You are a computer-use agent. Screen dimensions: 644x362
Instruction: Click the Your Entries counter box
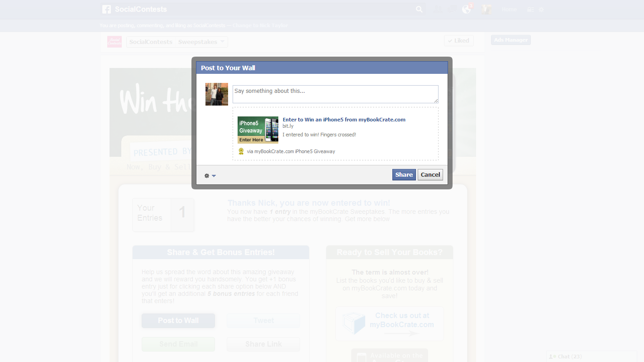tap(163, 215)
